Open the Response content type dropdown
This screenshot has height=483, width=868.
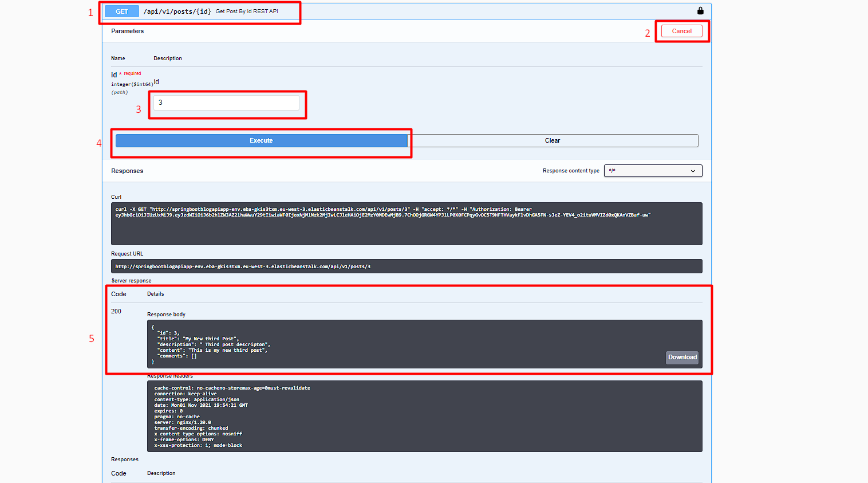coord(653,171)
